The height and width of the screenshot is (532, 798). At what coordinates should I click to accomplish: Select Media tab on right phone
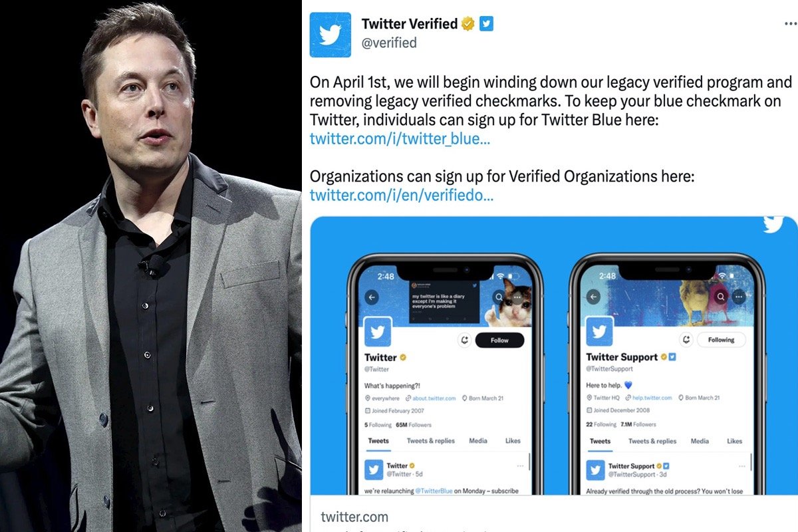700,441
